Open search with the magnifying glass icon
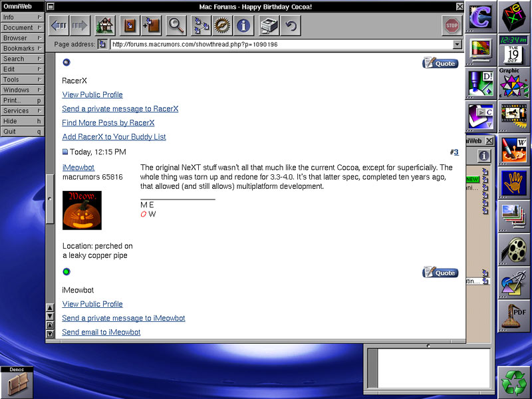The width and height of the screenshot is (532, 399). 176,25
